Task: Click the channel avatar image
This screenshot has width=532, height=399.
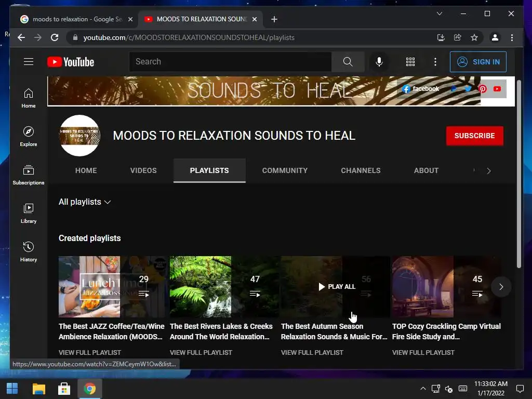Action: pos(79,136)
